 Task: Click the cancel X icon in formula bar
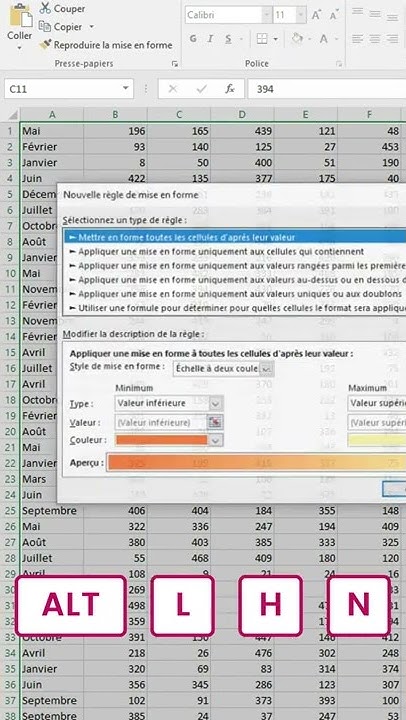tap(173, 89)
